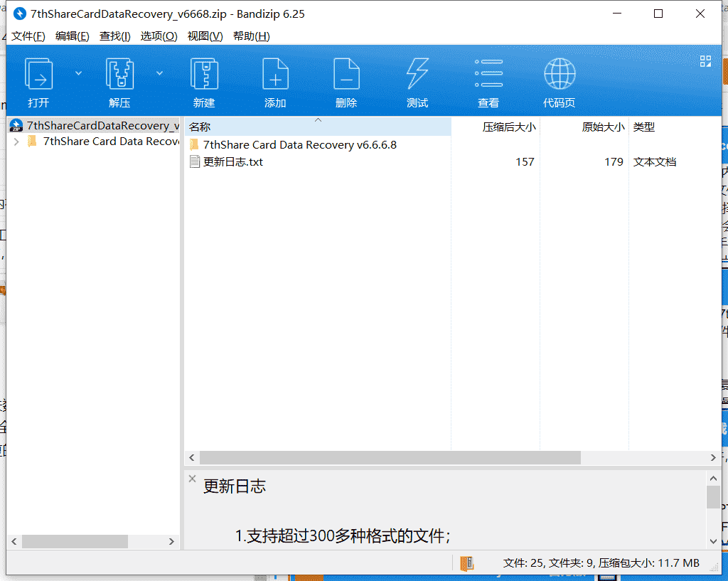Screen dimensions: 728x581
Task: Open the 视图(V) menu
Action: tap(205, 36)
